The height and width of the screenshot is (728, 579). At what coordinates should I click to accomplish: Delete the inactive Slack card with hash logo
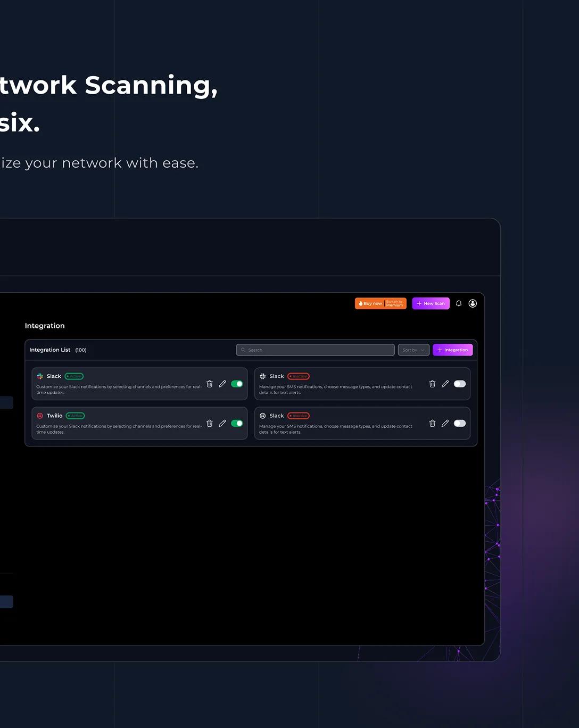coord(432,384)
